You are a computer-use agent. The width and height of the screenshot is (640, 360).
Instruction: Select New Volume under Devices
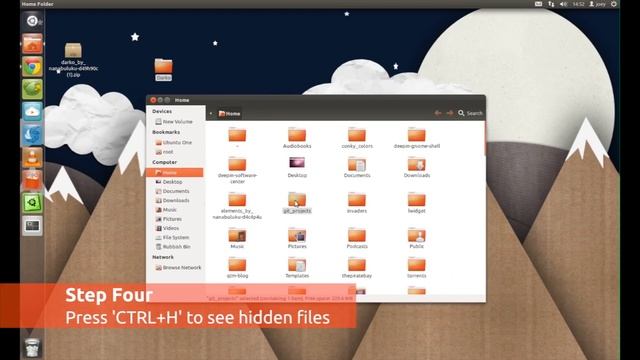(174, 122)
